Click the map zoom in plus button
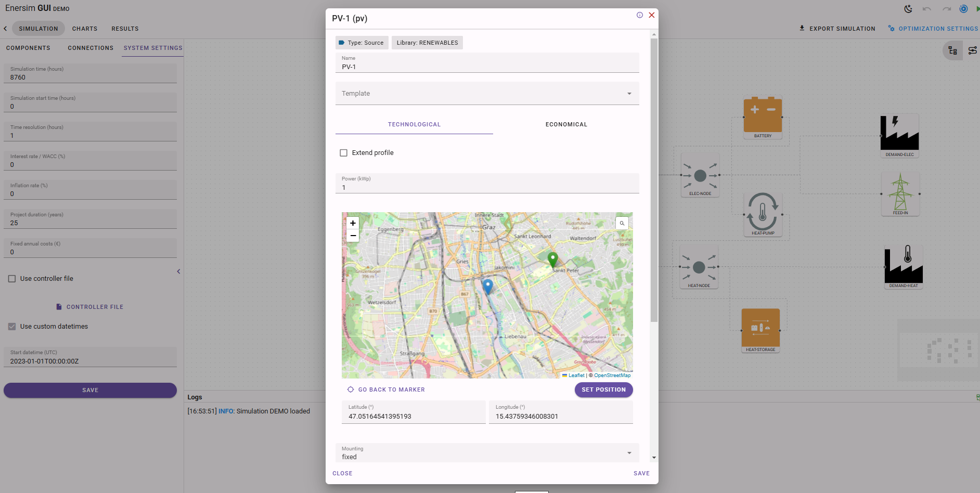This screenshot has width=980, height=493. 353,223
